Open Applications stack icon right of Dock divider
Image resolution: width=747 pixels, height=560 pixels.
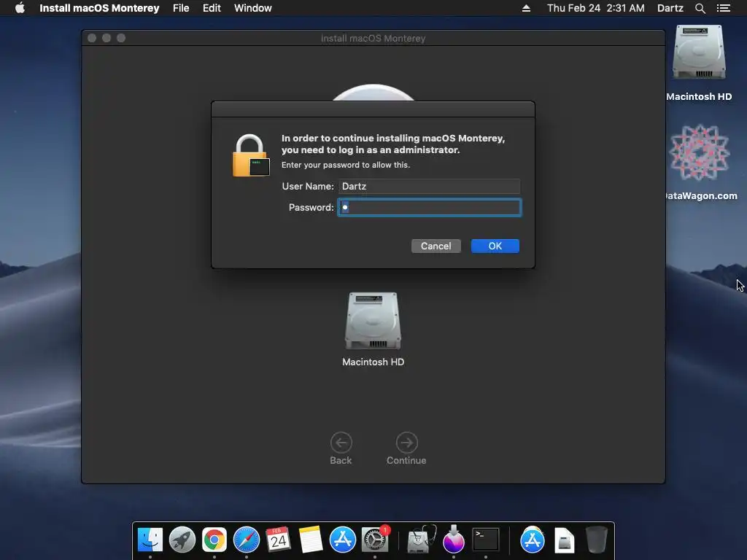(532, 540)
